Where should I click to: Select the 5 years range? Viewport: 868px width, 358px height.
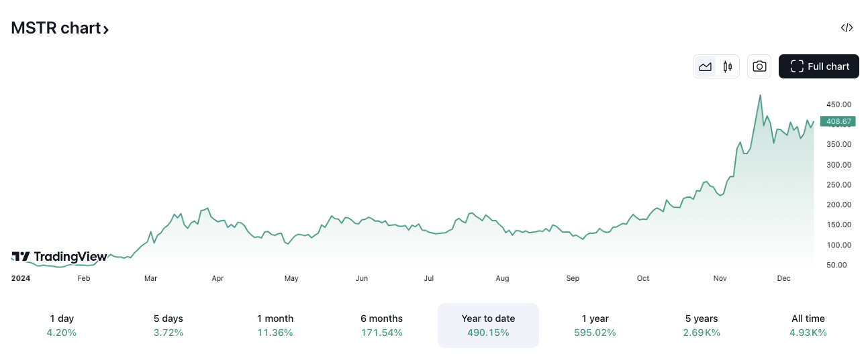(x=702, y=325)
